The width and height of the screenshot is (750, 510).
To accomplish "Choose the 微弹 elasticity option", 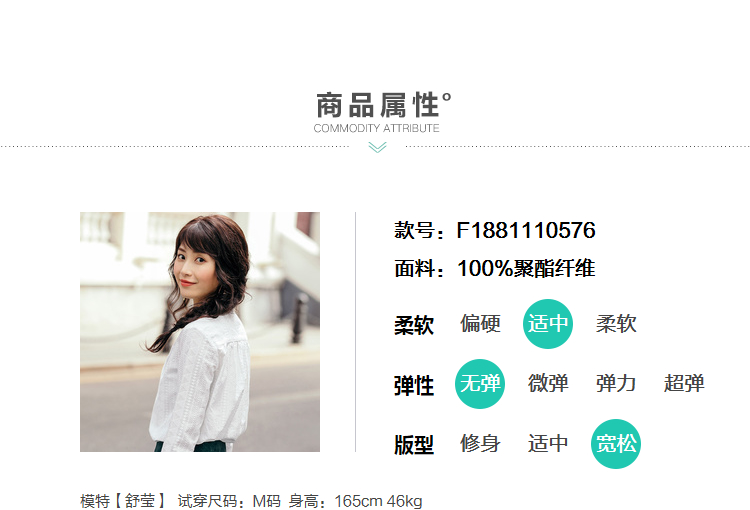I will pos(548,384).
